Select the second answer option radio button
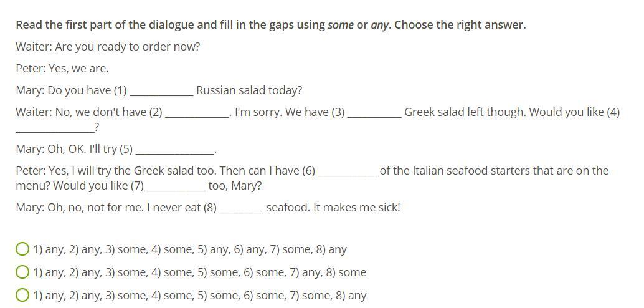 pos(22,272)
